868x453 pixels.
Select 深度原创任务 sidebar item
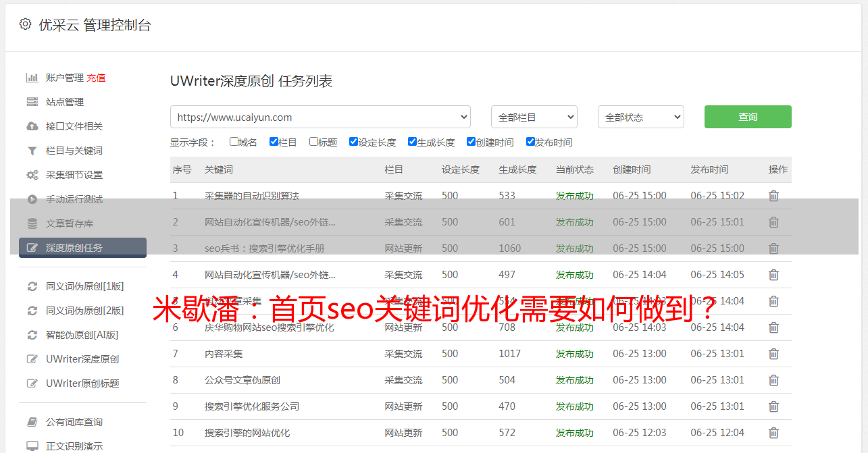coord(82,248)
